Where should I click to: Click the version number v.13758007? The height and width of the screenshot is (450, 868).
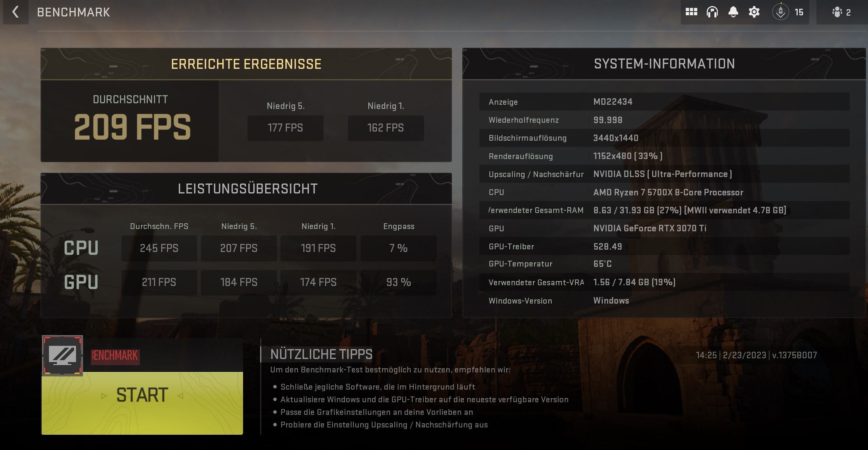pyautogui.click(x=795, y=355)
